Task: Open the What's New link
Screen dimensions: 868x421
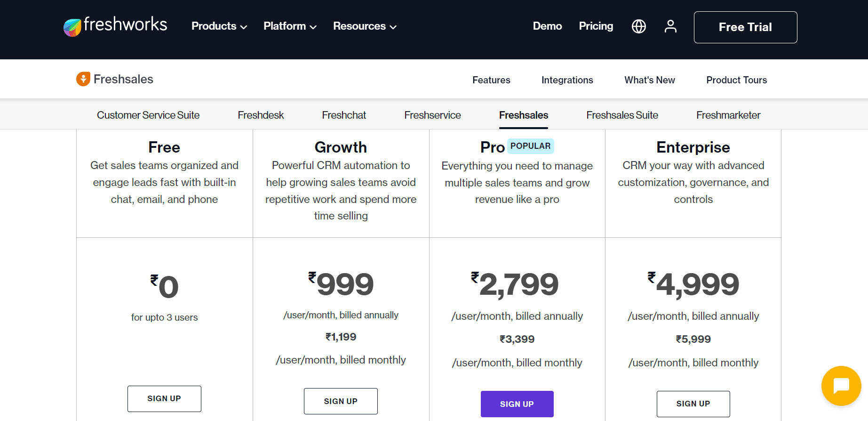Action: (x=649, y=80)
